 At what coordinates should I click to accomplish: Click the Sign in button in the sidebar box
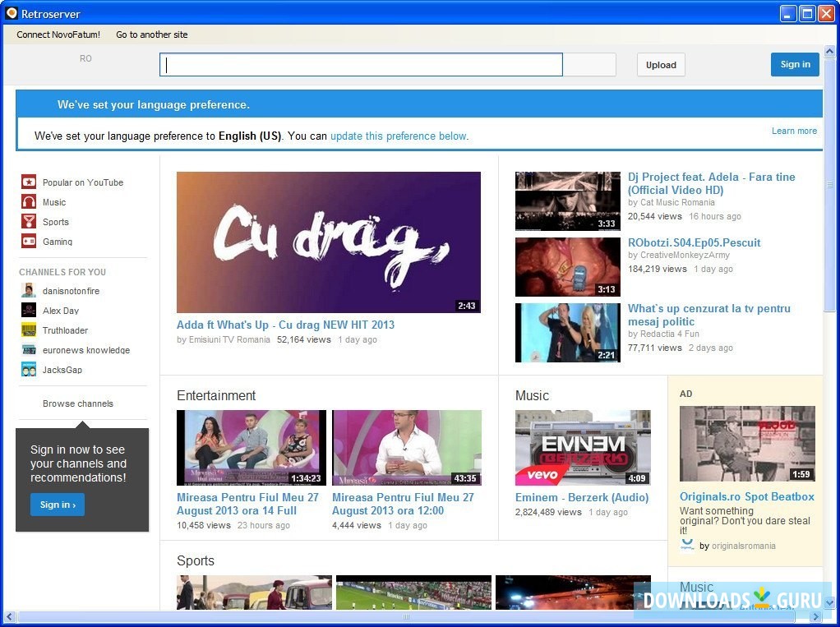[58, 505]
